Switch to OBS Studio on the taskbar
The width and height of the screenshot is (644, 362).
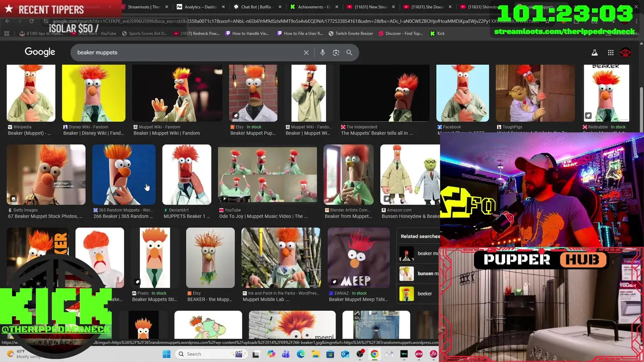click(x=360, y=354)
